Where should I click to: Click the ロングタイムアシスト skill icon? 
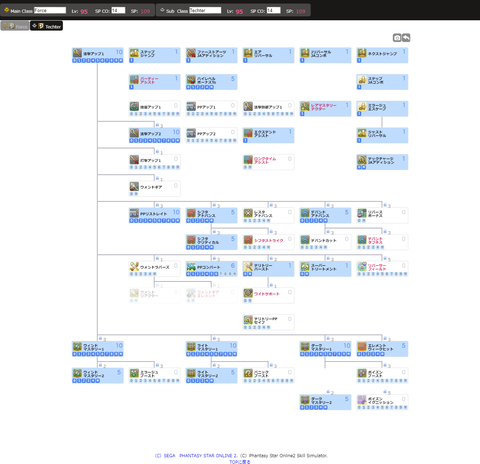click(x=248, y=160)
